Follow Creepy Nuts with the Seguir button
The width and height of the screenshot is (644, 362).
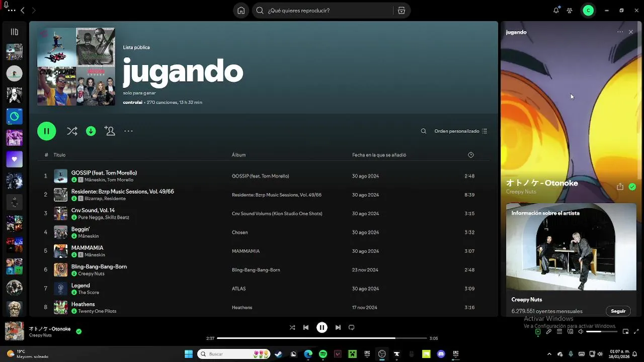tap(618, 311)
